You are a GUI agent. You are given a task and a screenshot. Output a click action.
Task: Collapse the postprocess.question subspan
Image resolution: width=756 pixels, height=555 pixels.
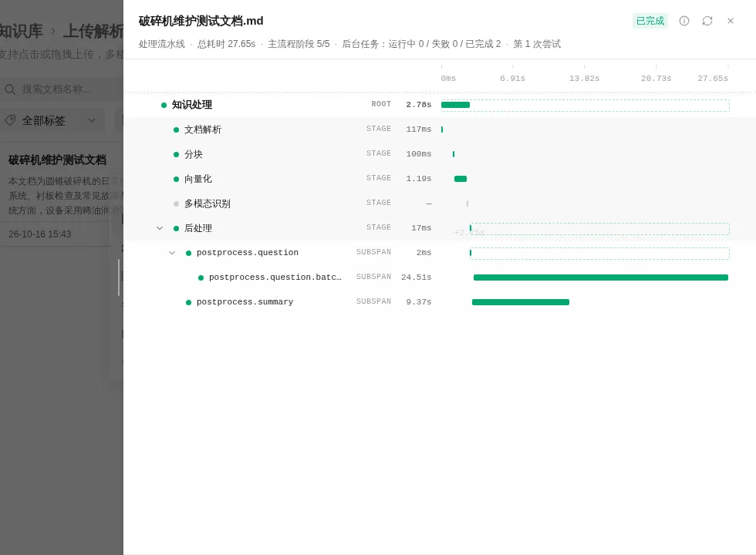coord(171,253)
